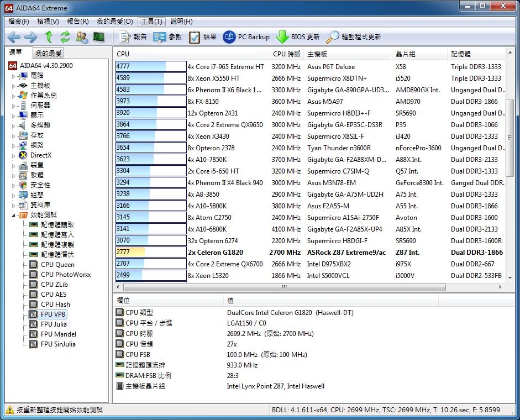Image resolution: width=520 pixels, height=420 pixels.
Task: Click the 欄位 column header in details pane
Action: (169, 301)
